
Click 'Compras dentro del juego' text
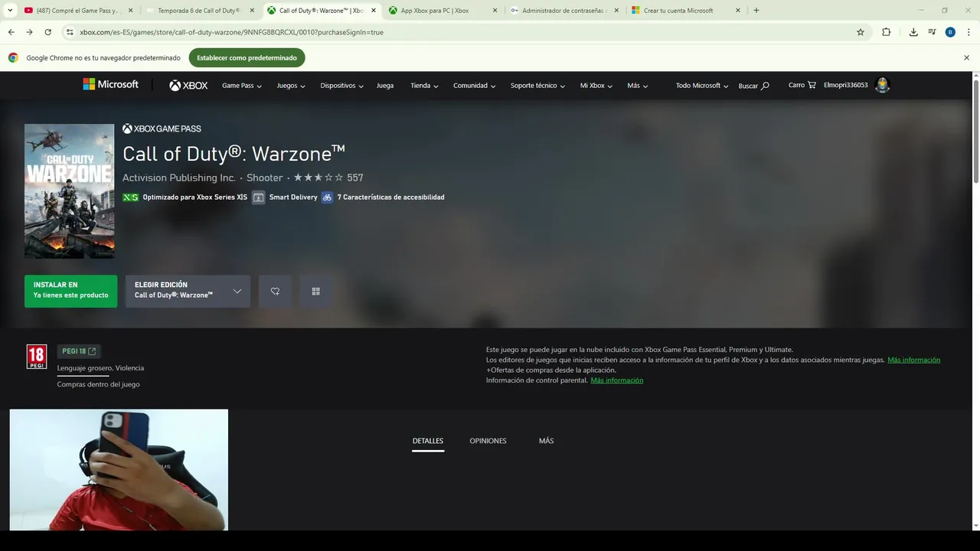pyautogui.click(x=98, y=384)
